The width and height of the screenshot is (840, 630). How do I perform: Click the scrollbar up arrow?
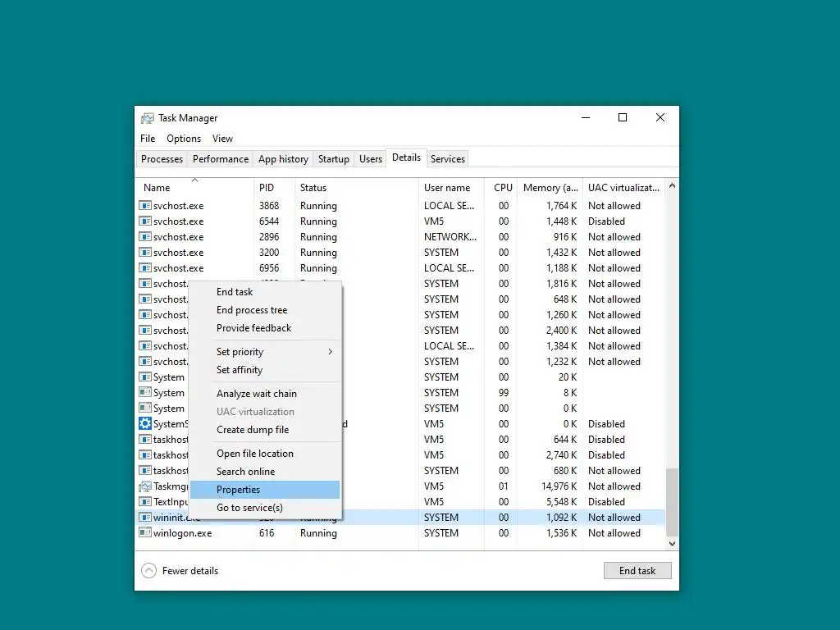pos(672,186)
